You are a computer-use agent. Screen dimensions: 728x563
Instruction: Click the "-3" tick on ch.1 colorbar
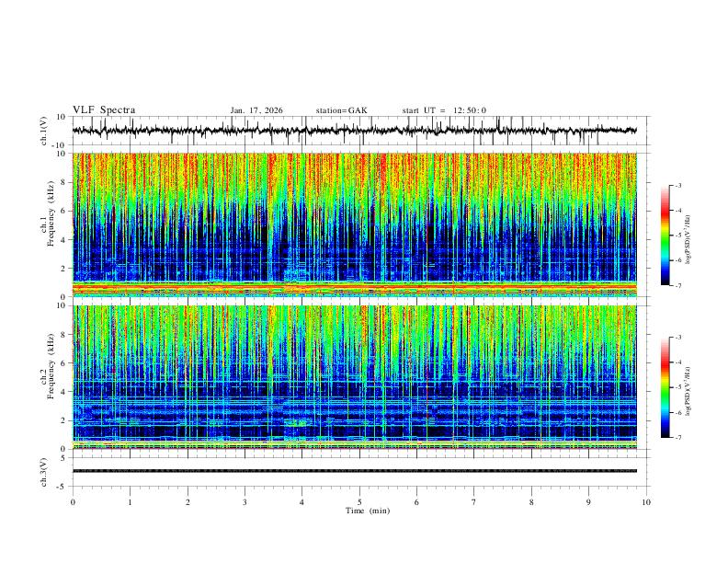(678, 185)
